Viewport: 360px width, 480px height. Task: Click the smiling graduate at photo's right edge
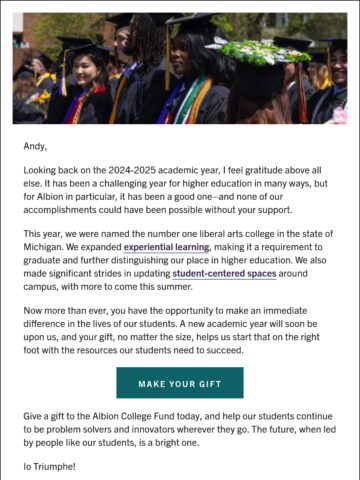coord(335,80)
